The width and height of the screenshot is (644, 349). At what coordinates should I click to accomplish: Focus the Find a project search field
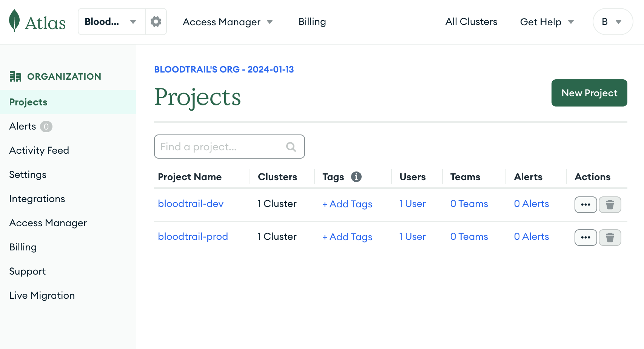tap(229, 147)
